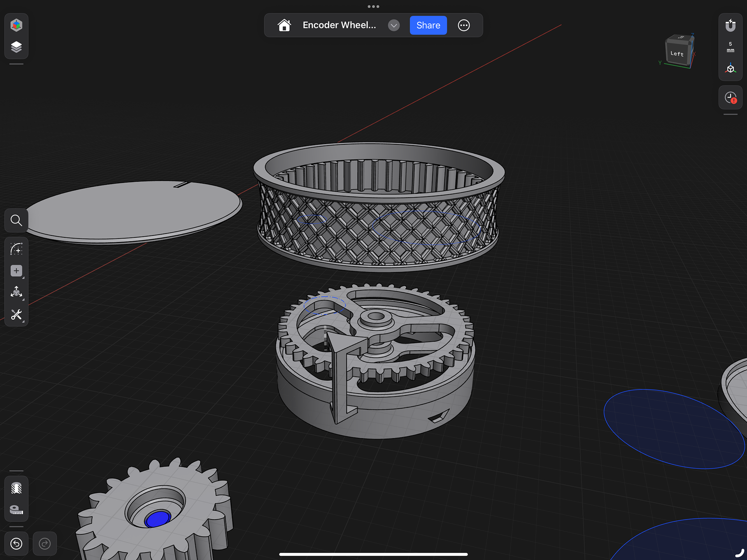Open the more options ellipsis menu
Image resolution: width=747 pixels, height=560 pixels.
pyautogui.click(x=464, y=25)
